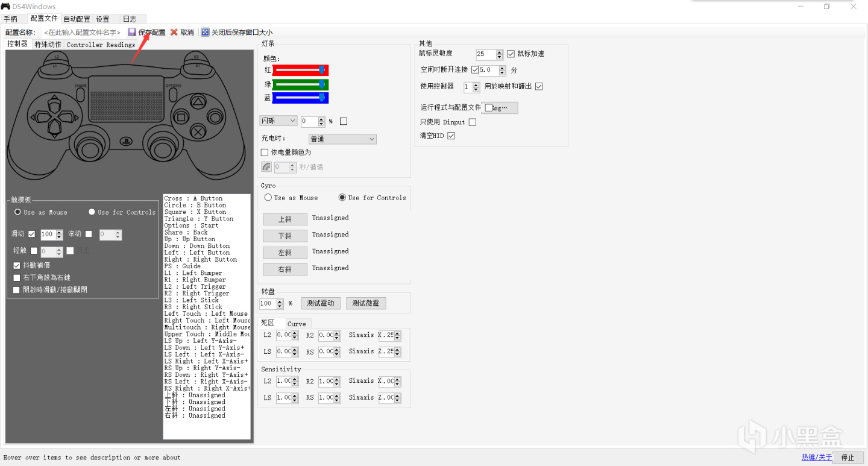
Task: Increase the 鼠标灵敏度 value with the up arrow
Action: click(x=500, y=52)
